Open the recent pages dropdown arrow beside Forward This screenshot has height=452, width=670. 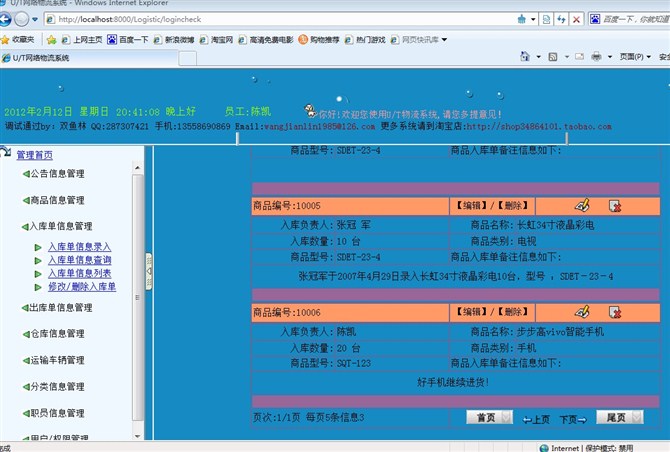point(35,19)
